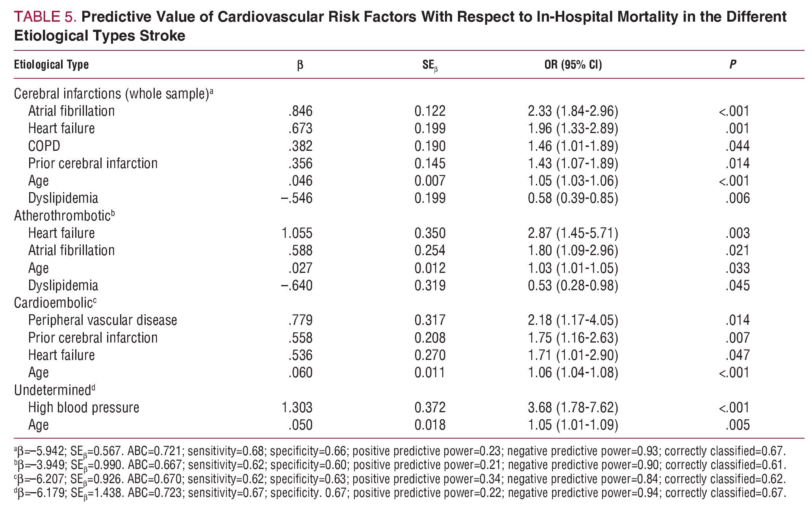Click the OR (95% CI) column header
812x515 pixels.
point(573,65)
